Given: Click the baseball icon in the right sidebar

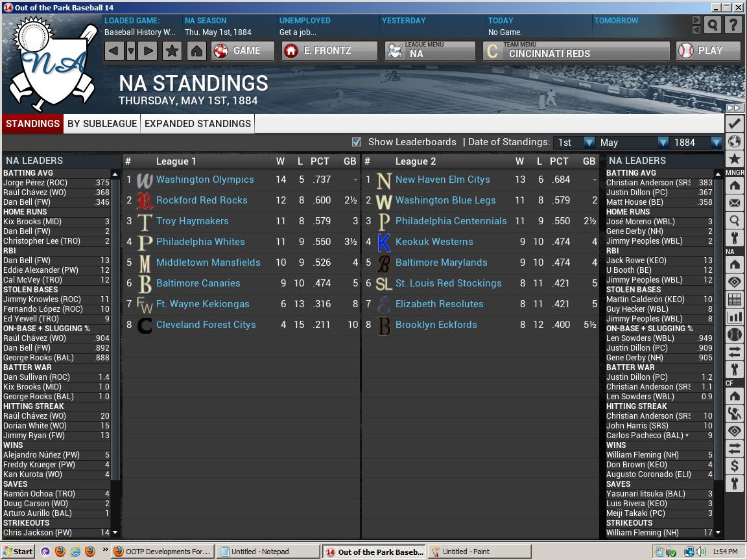Looking at the screenshot, I should pos(735,334).
